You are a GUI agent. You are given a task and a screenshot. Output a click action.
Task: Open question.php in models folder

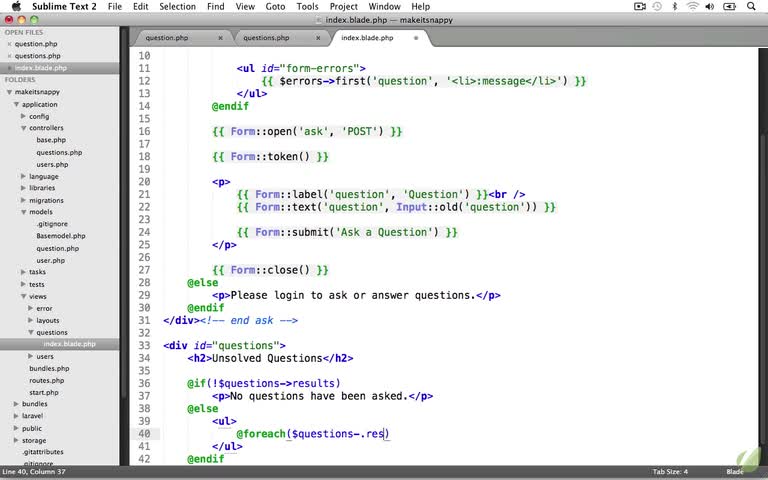point(57,248)
